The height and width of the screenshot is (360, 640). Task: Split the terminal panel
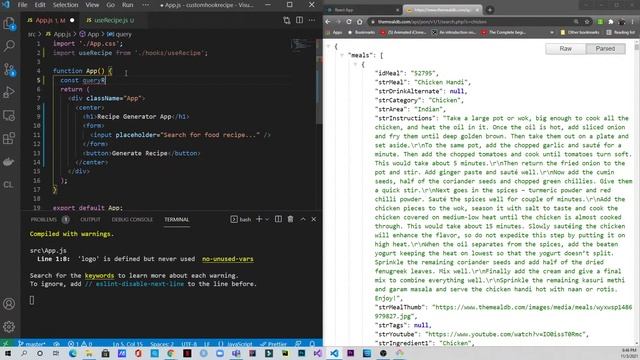coord(278,219)
